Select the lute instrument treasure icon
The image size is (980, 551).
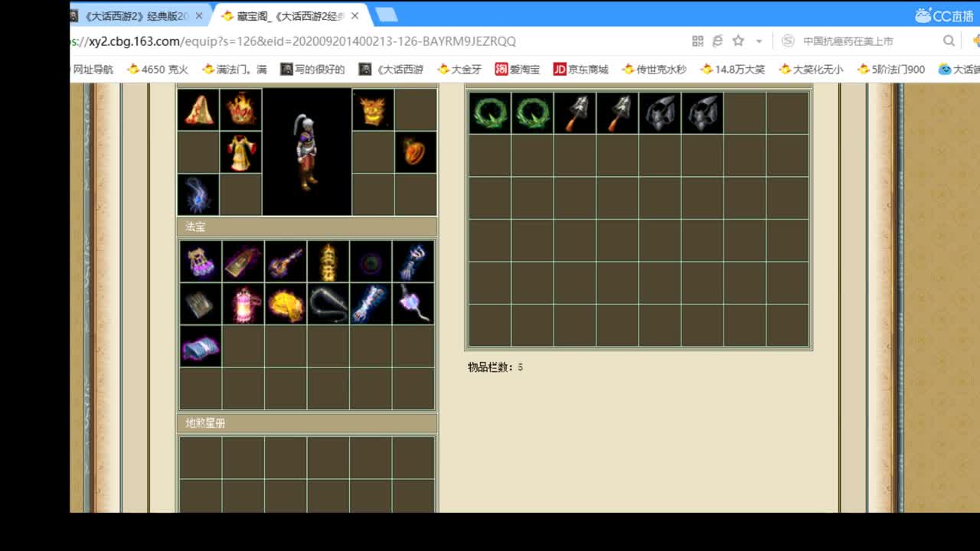tap(286, 262)
